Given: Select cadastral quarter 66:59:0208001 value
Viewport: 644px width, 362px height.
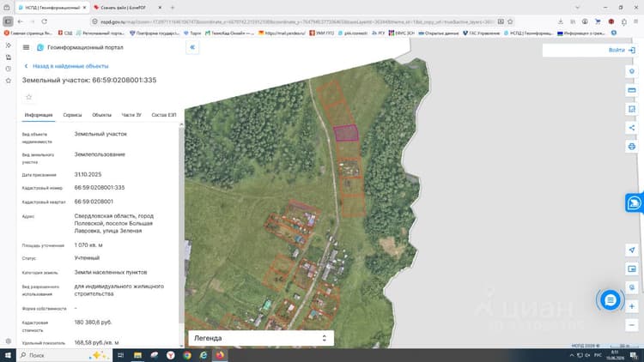Looking at the screenshot, I should pyautogui.click(x=94, y=202).
